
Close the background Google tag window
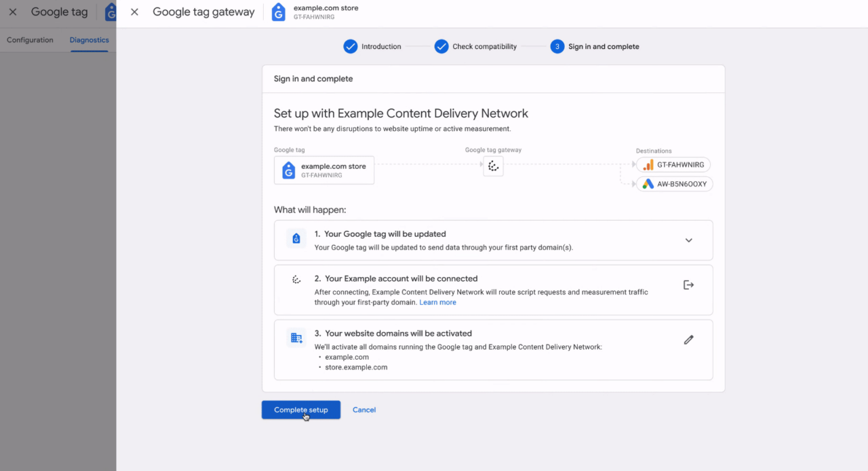[x=13, y=12]
